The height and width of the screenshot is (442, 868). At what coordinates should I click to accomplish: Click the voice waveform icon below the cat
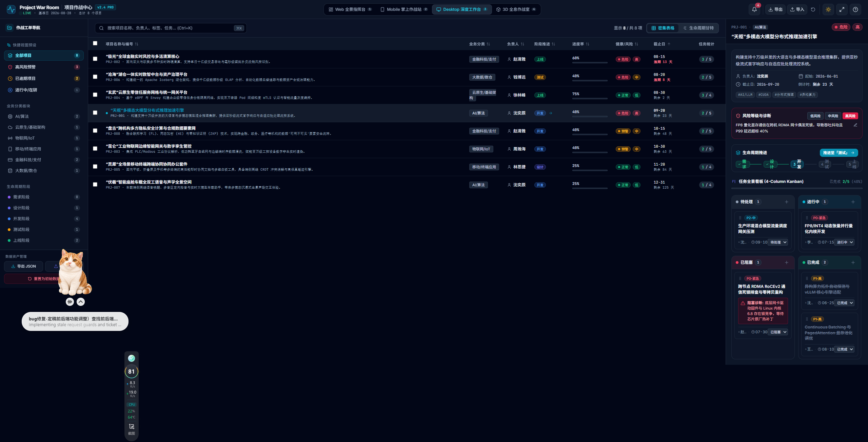coord(70,302)
